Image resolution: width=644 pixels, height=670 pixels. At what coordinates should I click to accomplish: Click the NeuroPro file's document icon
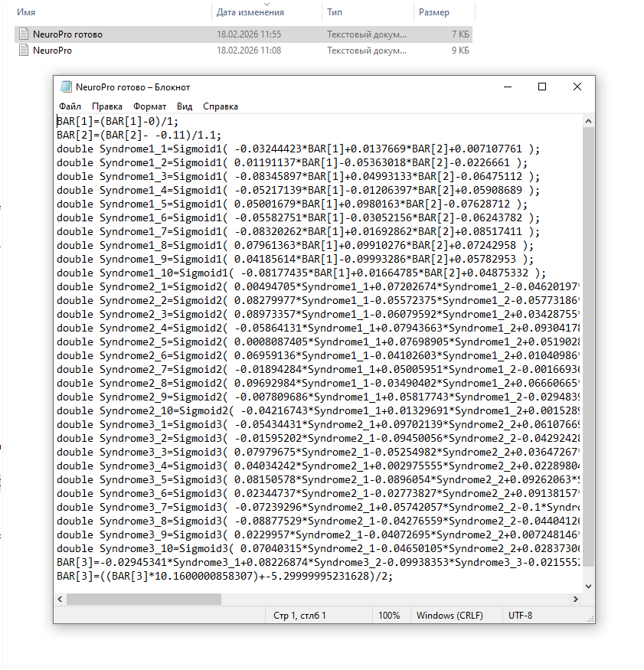tap(24, 51)
